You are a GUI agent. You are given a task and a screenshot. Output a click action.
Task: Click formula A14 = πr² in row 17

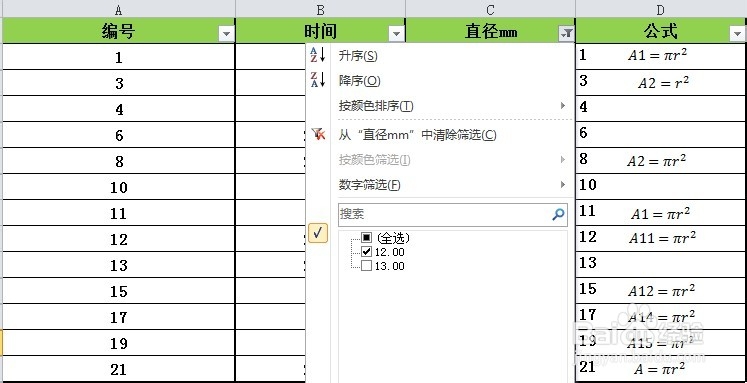[x=661, y=317]
